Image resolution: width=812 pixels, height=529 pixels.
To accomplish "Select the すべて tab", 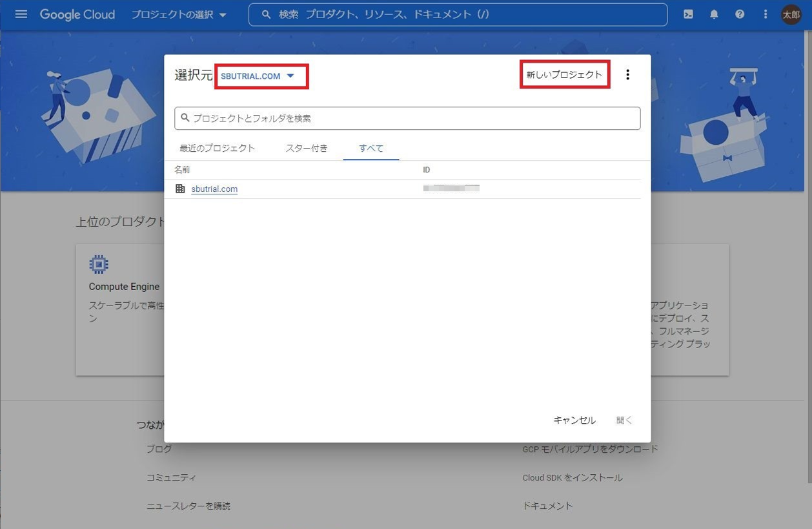I will click(371, 148).
